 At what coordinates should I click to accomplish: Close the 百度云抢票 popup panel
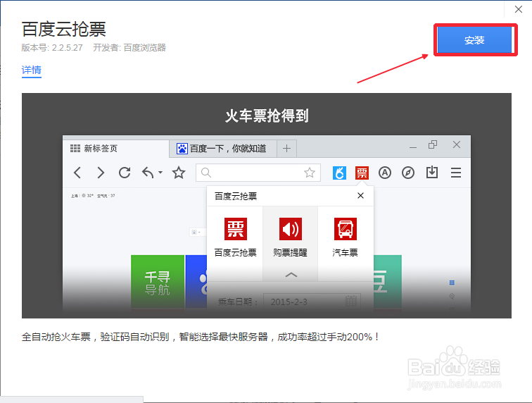point(361,195)
